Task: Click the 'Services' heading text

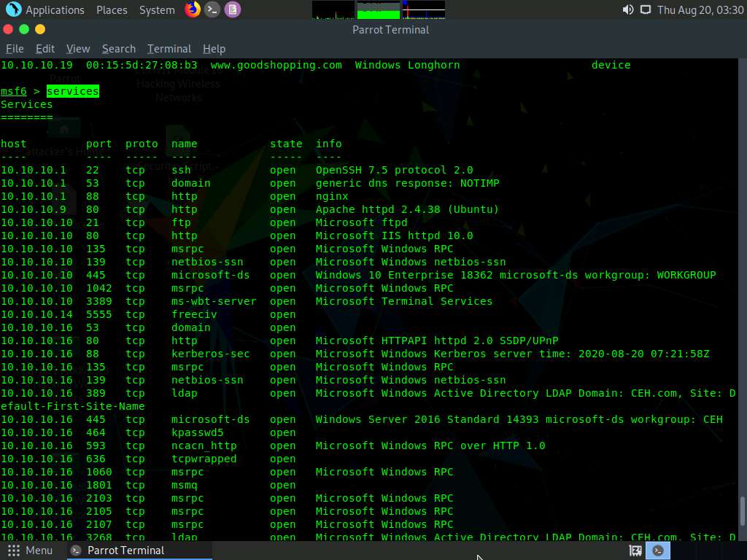Action: [27, 104]
